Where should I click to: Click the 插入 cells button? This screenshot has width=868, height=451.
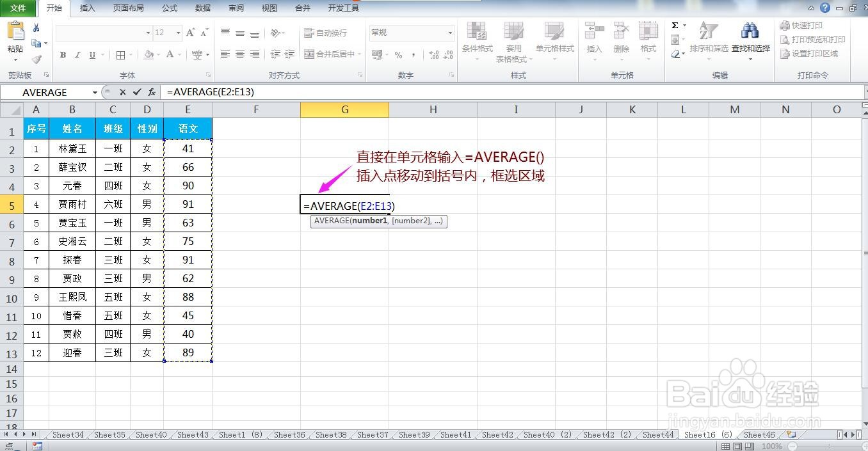[594, 40]
